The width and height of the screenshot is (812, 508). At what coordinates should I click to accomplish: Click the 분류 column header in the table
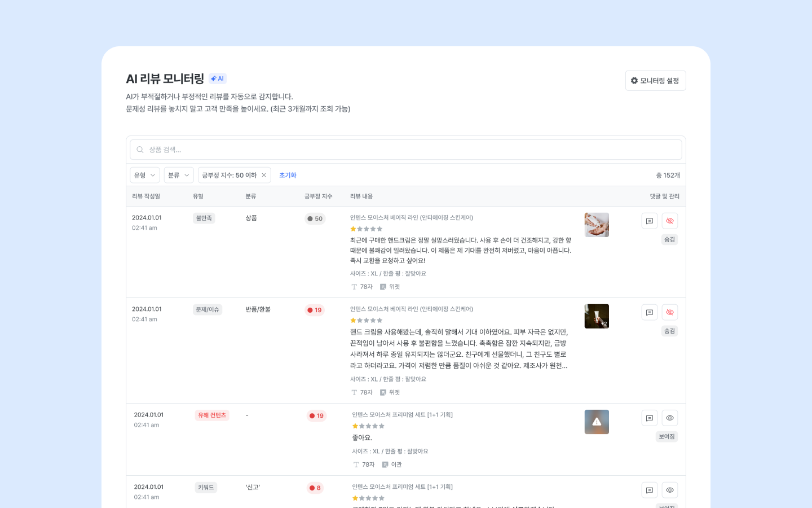tap(251, 196)
